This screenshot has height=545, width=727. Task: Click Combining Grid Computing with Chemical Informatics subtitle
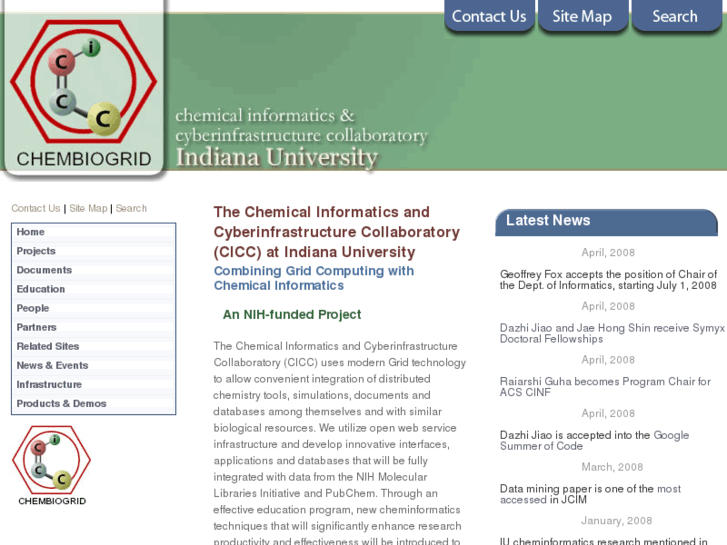314,278
